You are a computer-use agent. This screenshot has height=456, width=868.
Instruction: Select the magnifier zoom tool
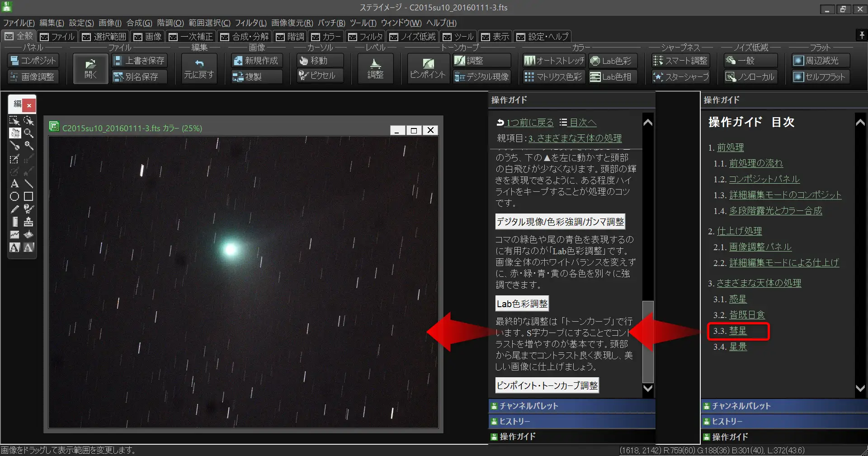pyautogui.click(x=29, y=133)
